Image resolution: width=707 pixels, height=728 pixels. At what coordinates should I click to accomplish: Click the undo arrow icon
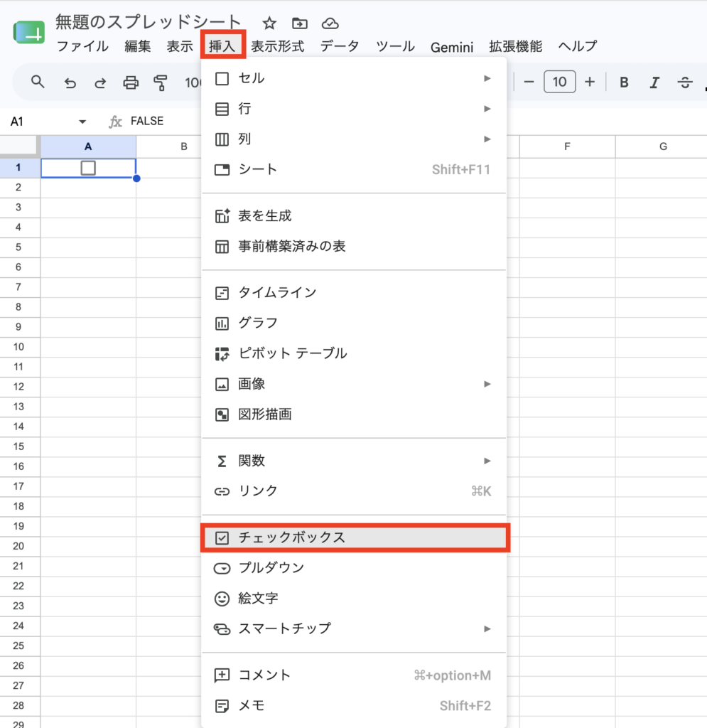pos(70,82)
